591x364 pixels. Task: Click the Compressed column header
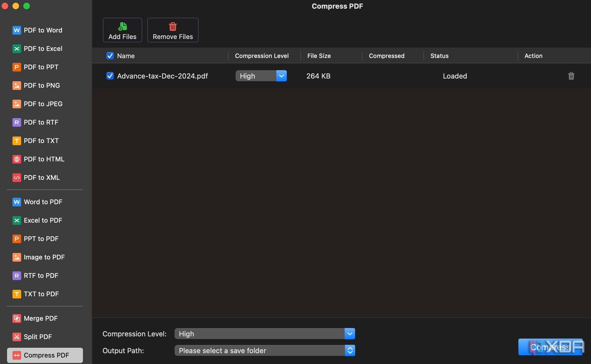tap(387, 56)
